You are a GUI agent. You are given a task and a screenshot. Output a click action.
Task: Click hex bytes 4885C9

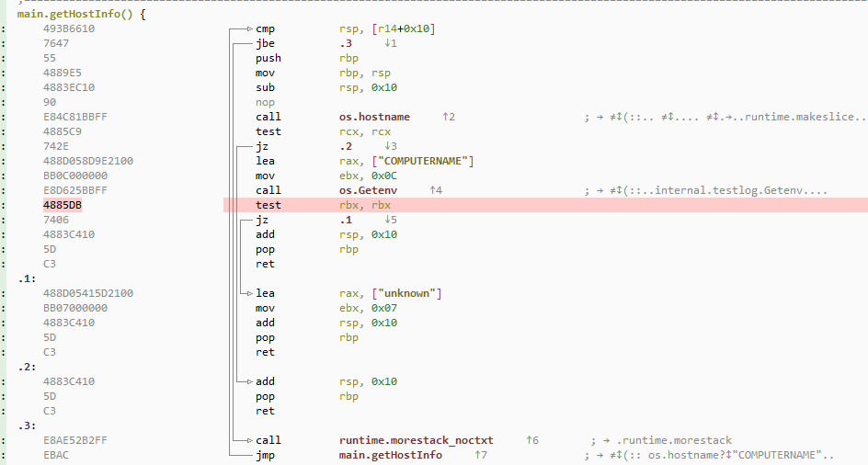pos(62,131)
